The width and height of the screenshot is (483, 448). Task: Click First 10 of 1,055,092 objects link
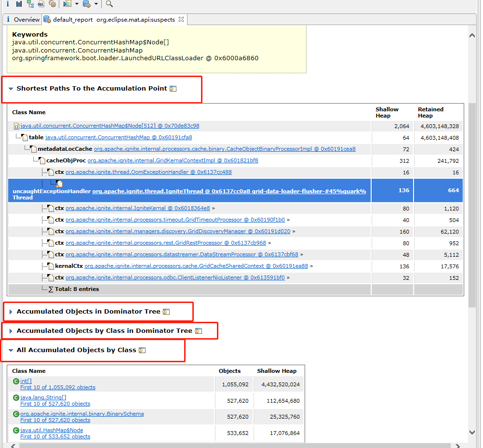[57, 387]
